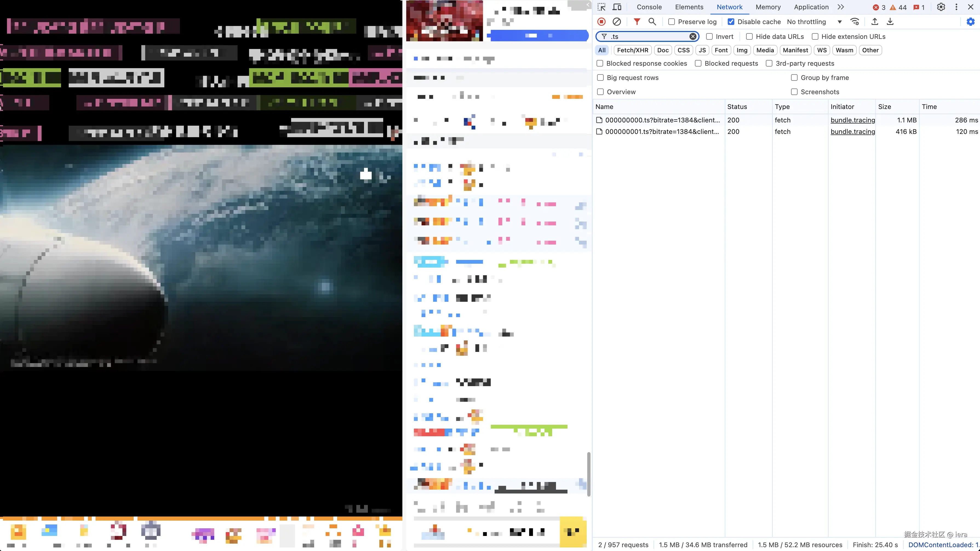Clear the network log

pyautogui.click(x=617, y=22)
